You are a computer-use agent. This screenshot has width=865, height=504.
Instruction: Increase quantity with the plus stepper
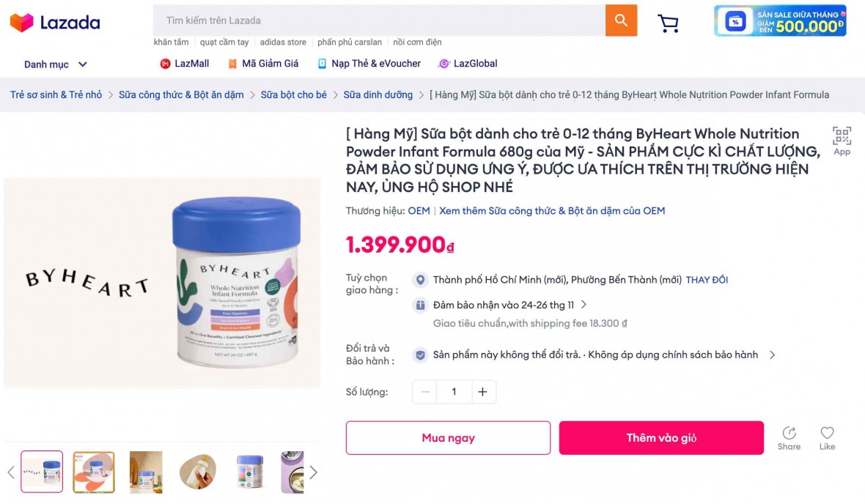click(483, 392)
